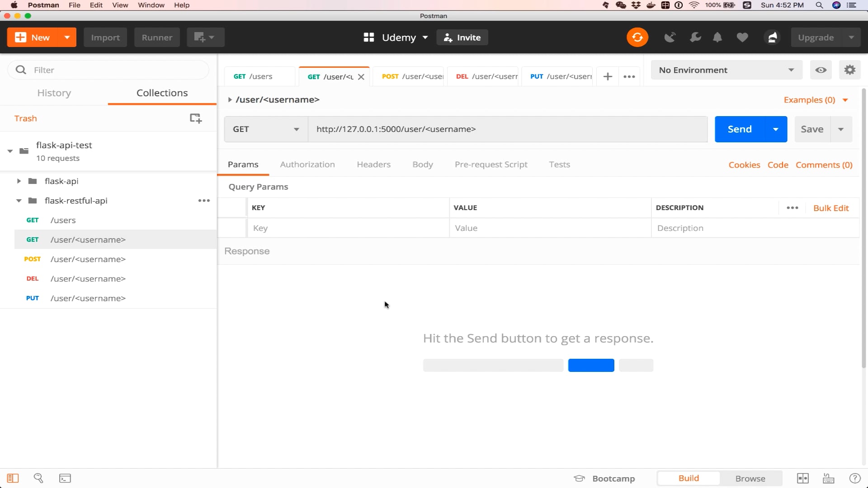The height and width of the screenshot is (488, 868).
Task: Open the keyboard shortcuts icon
Action: pyautogui.click(x=828, y=479)
